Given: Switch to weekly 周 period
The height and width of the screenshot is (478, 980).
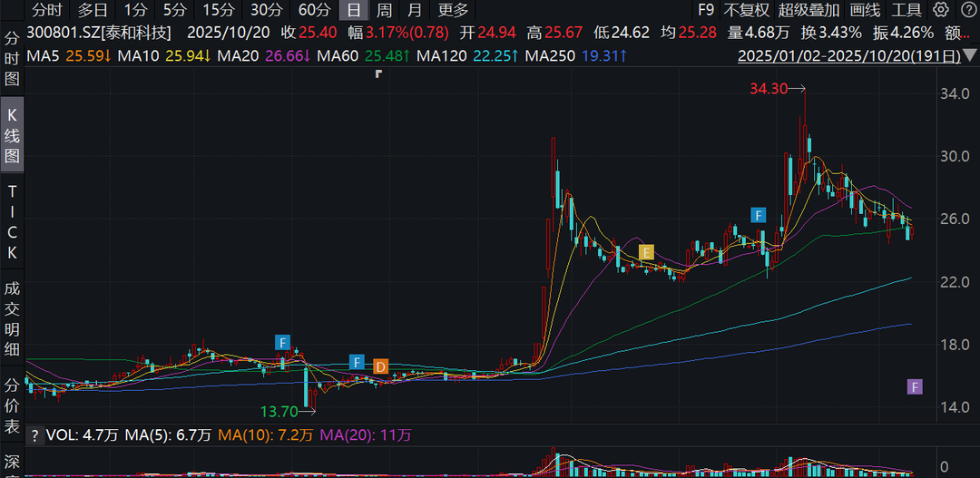Looking at the screenshot, I should point(385,10).
